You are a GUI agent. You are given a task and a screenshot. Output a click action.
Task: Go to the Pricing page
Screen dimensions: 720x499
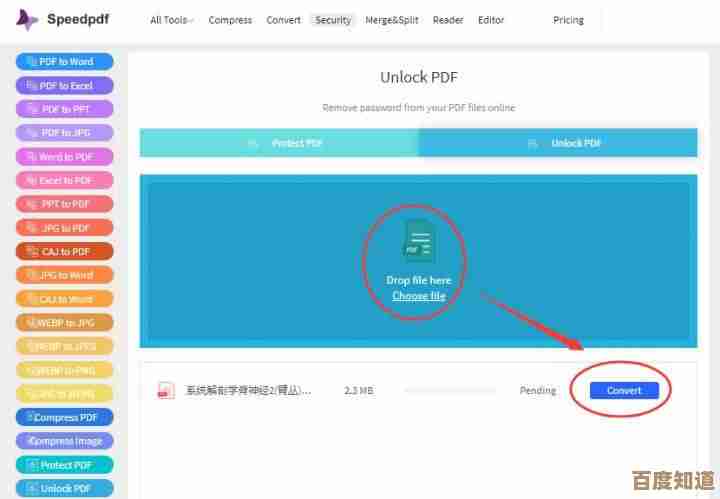click(x=568, y=20)
